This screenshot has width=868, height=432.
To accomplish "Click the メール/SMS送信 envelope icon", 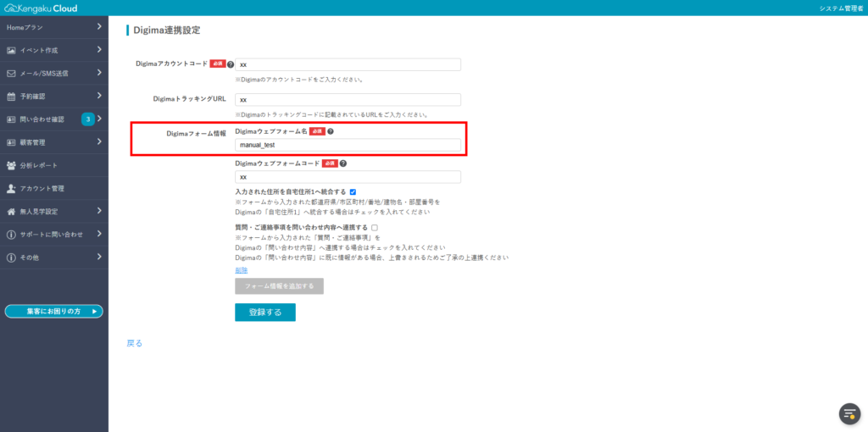I will 11,73.
